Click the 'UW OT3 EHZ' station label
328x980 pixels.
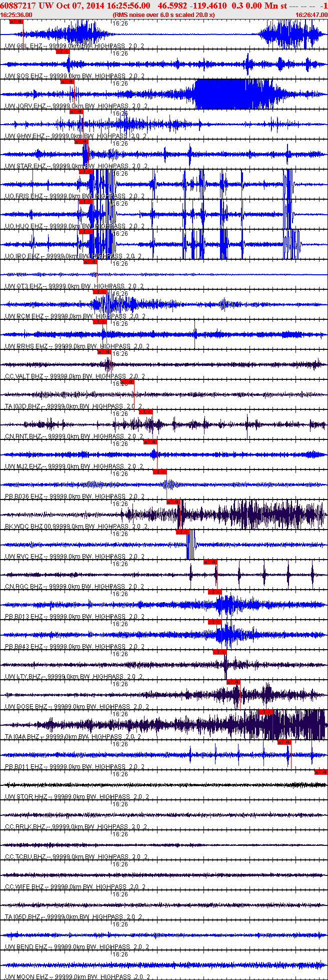23,286
